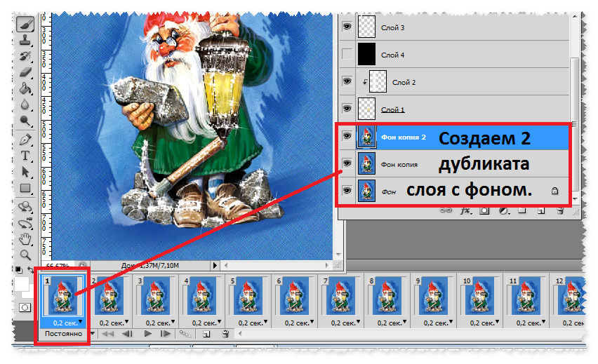
Task: Hide Слой 3 layer
Action: [x=347, y=26]
